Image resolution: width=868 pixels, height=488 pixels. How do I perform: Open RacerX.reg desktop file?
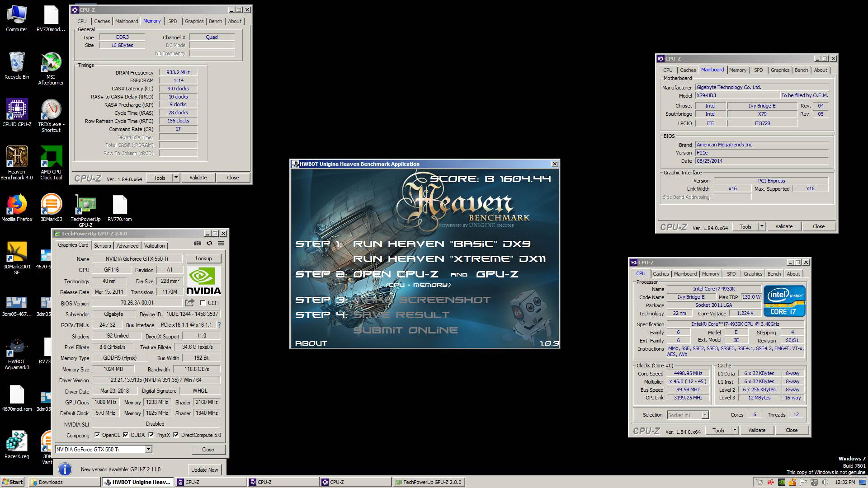(x=17, y=445)
